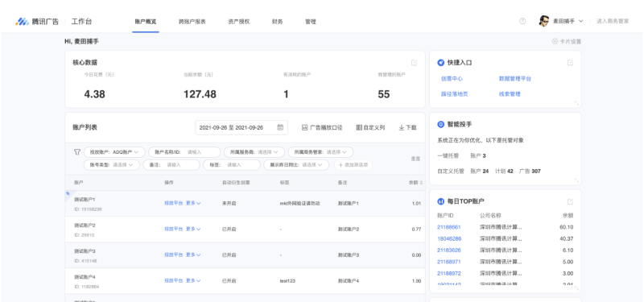Open 投放平台 for 测试账户3

[173, 254]
